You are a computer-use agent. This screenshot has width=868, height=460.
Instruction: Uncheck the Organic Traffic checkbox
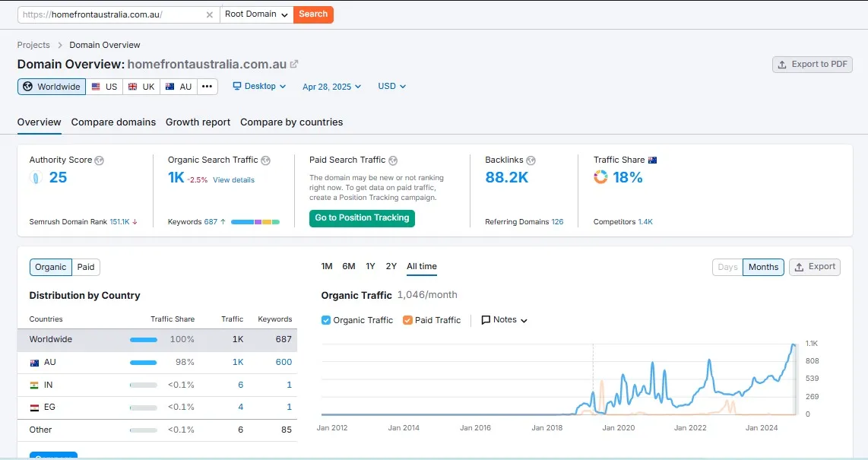326,320
